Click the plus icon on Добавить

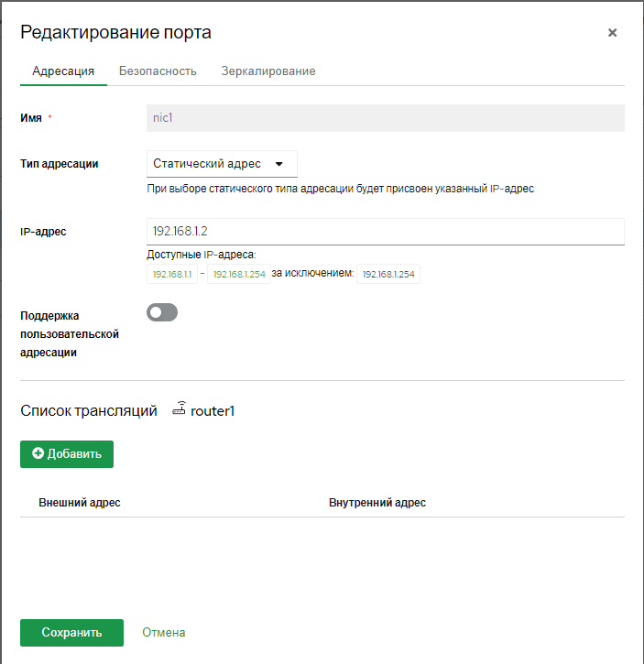(38, 453)
